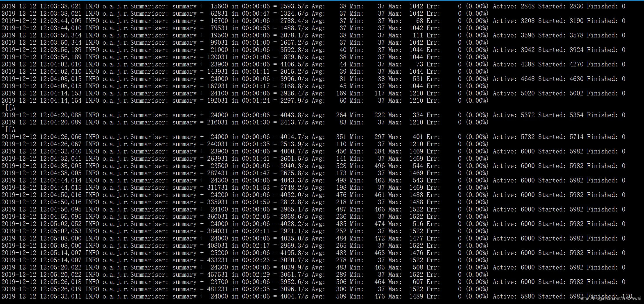Viewport: 644px width, 304px height.
Task: Click the throughput 4043.3/s
Action: (x=294, y=180)
